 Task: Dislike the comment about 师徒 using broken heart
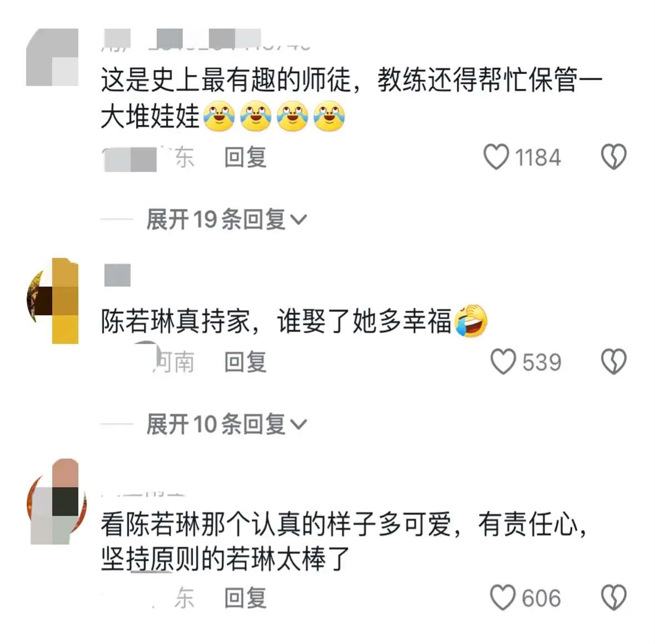pos(614,157)
